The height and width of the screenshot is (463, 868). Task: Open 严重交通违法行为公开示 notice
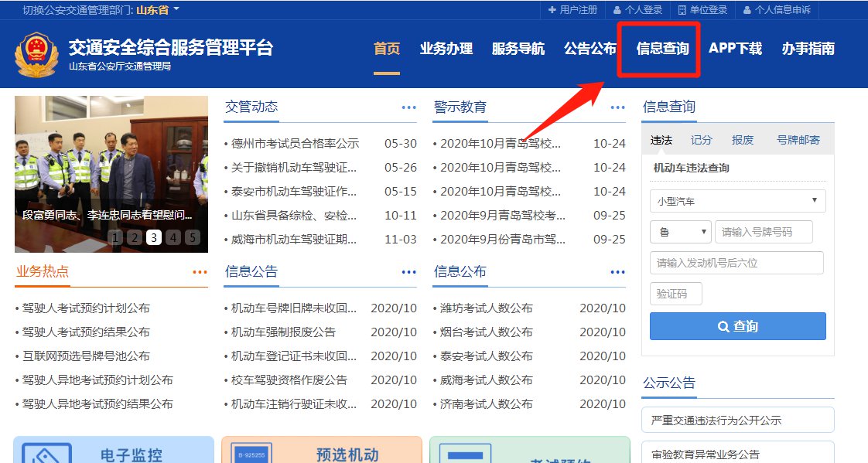click(x=737, y=420)
